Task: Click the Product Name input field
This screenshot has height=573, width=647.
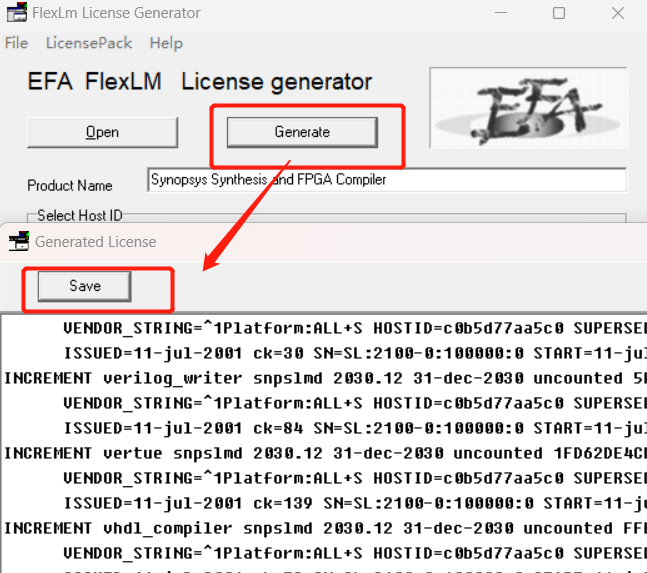Action: click(x=387, y=179)
